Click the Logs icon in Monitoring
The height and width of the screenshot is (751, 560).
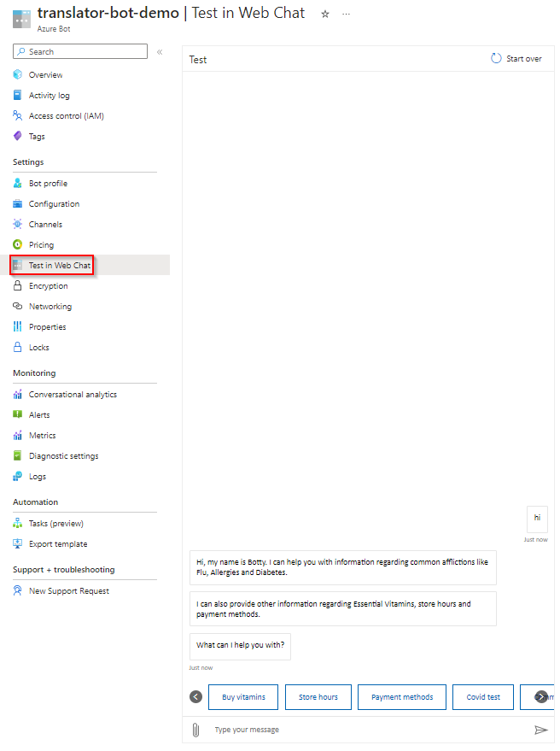18,476
